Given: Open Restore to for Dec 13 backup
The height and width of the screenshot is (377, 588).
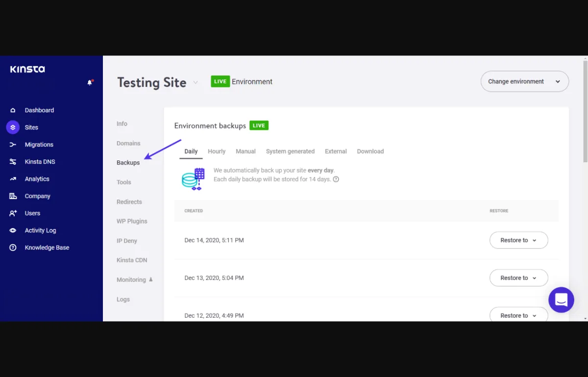Looking at the screenshot, I should pyautogui.click(x=519, y=278).
